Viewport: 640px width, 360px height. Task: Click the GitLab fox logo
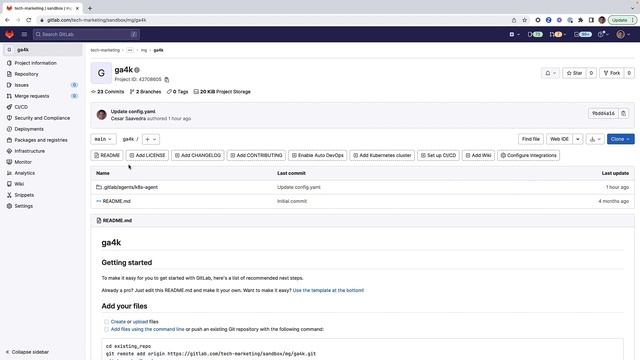(9, 34)
